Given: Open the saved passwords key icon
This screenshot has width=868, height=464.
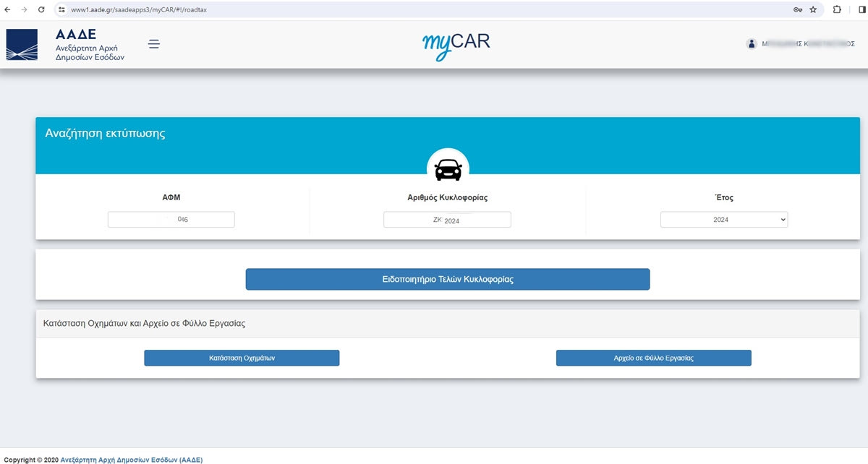Looking at the screenshot, I should [797, 10].
